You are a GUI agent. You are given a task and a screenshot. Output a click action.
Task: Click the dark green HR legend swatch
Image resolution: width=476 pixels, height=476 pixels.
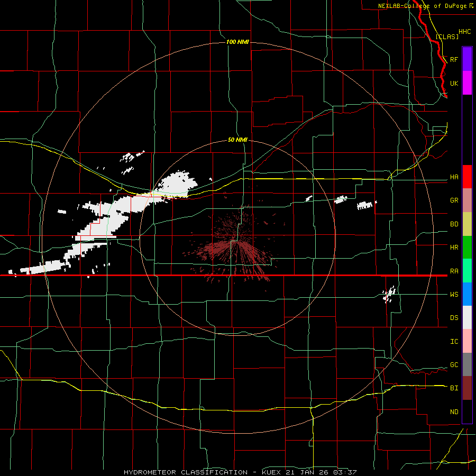tap(467, 248)
